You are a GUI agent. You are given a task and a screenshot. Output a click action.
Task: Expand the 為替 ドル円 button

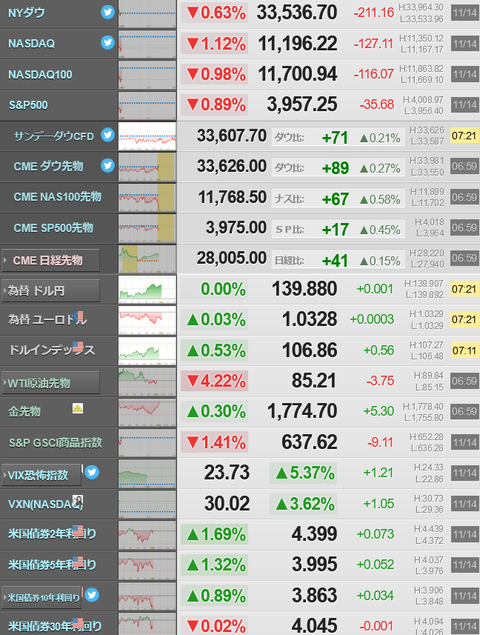[x=51, y=291]
